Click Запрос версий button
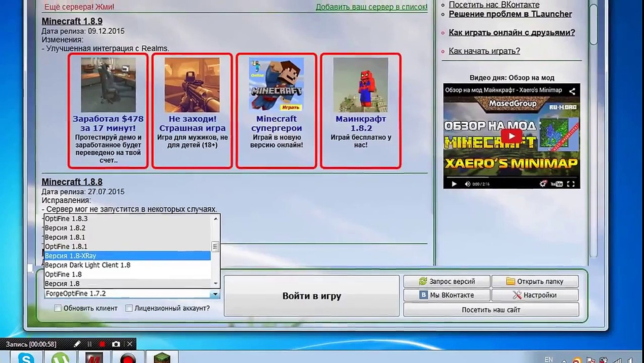The image size is (644, 363). pos(446,281)
